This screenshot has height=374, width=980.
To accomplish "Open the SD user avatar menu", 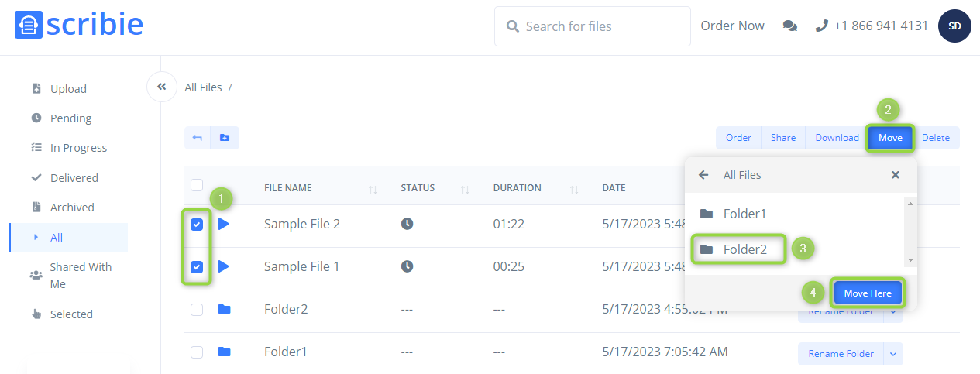I will pos(954,26).
